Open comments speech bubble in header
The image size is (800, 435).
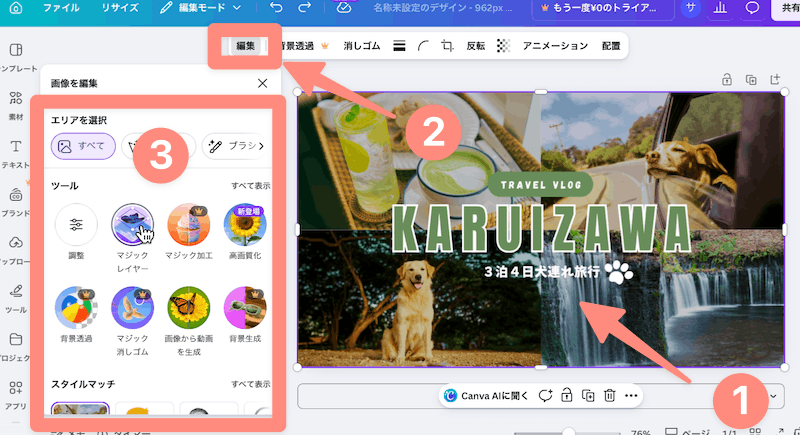pos(752,8)
